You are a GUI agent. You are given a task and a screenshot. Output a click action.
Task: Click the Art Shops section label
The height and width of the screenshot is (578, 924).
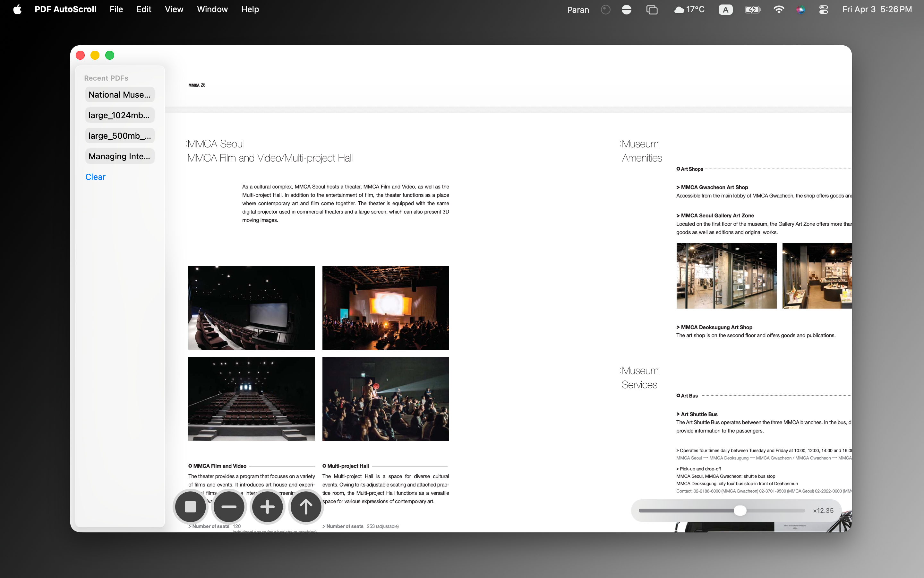689,169
